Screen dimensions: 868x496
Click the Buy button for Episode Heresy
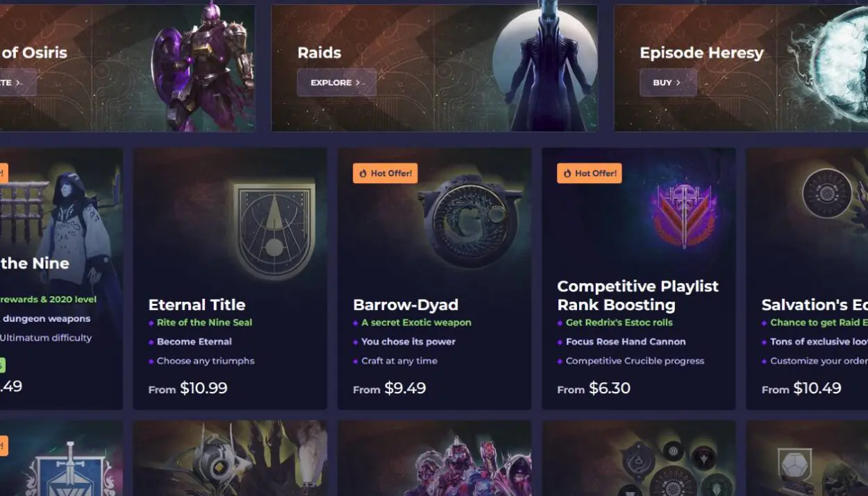pyautogui.click(x=668, y=83)
